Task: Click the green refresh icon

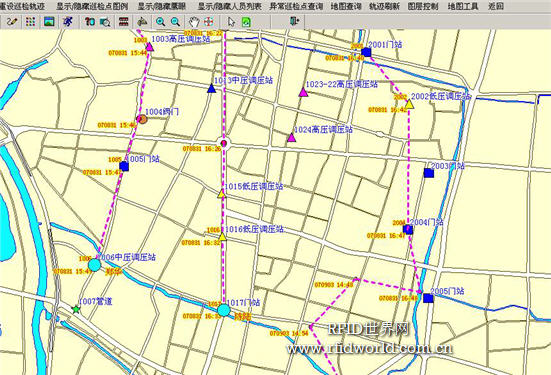Action: 246,22
